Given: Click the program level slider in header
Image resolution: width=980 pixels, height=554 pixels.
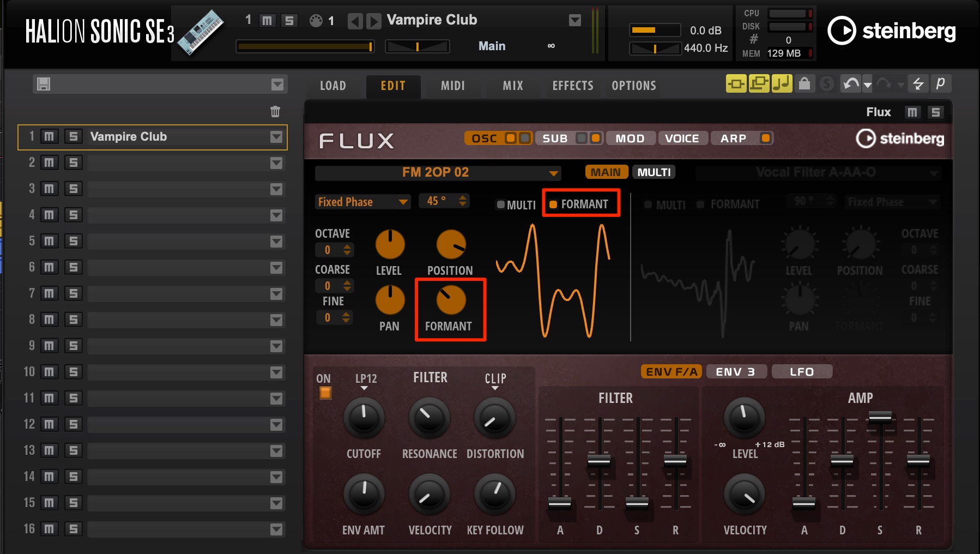Looking at the screenshot, I should (305, 46).
